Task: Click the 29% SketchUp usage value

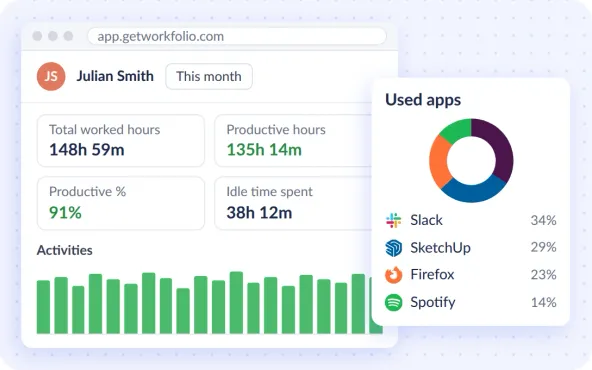Action: [x=543, y=247]
